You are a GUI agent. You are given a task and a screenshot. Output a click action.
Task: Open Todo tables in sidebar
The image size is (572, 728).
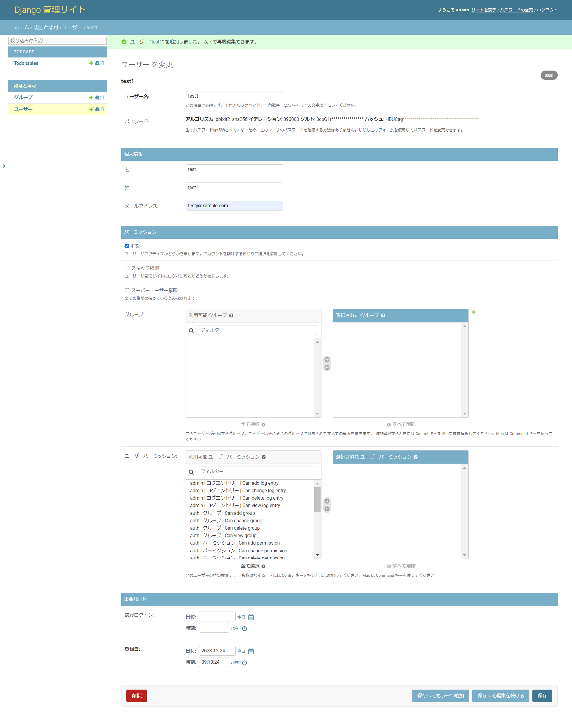pyautogui.click(x=26, y=63)
